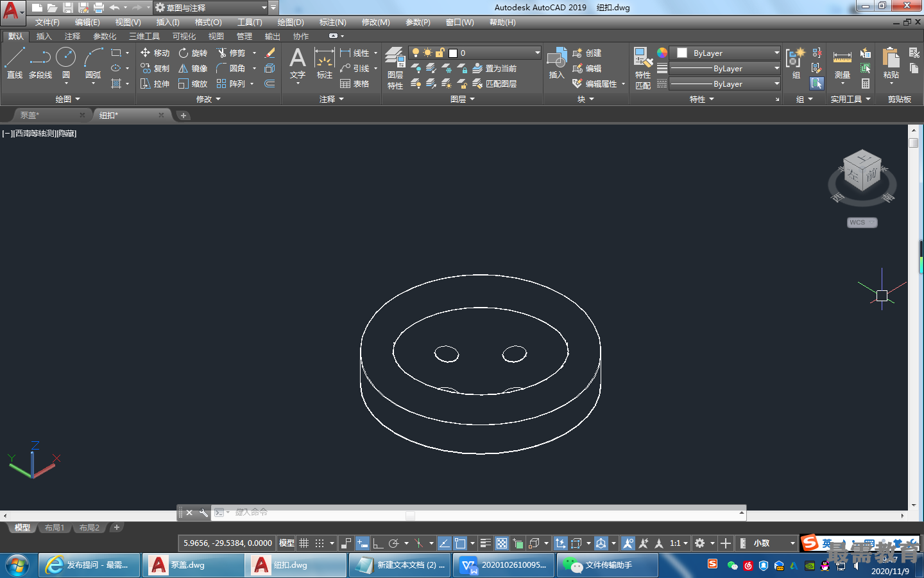This screenshot has height=578, width=924.
Task: Click the Erase eraser icon
Action: tap(270, 53)
